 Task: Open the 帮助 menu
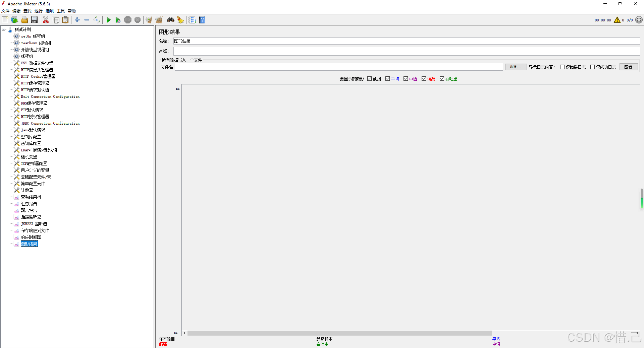[x=72, y=11]
